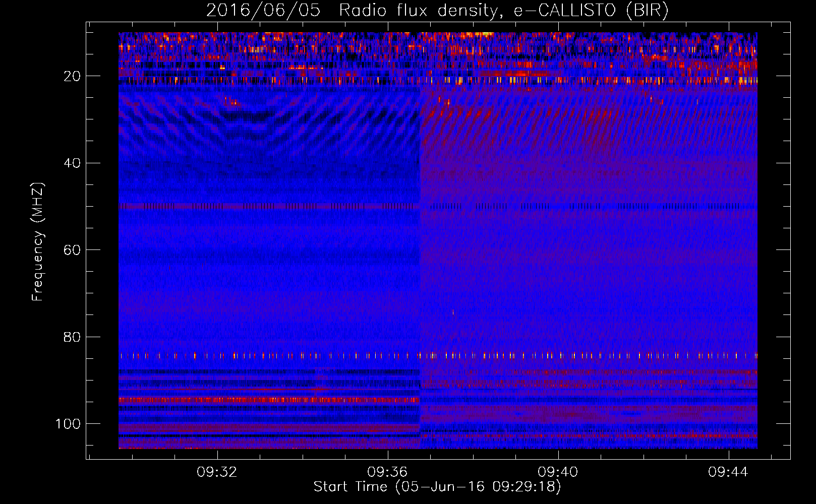The height and width of the screenshot is (504, 816).
Task: Click the 09:32 time tick label
Action: pyautogui.click(x=217, y=472)
